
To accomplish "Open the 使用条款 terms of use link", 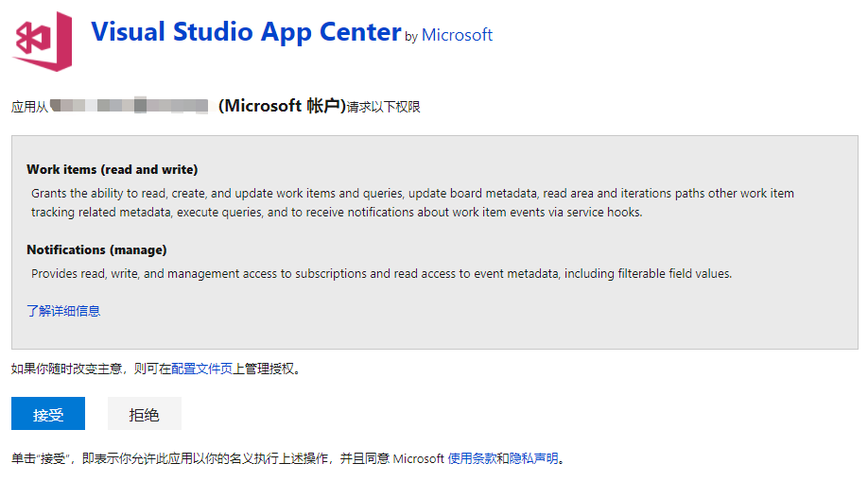I will pos(472,458).
